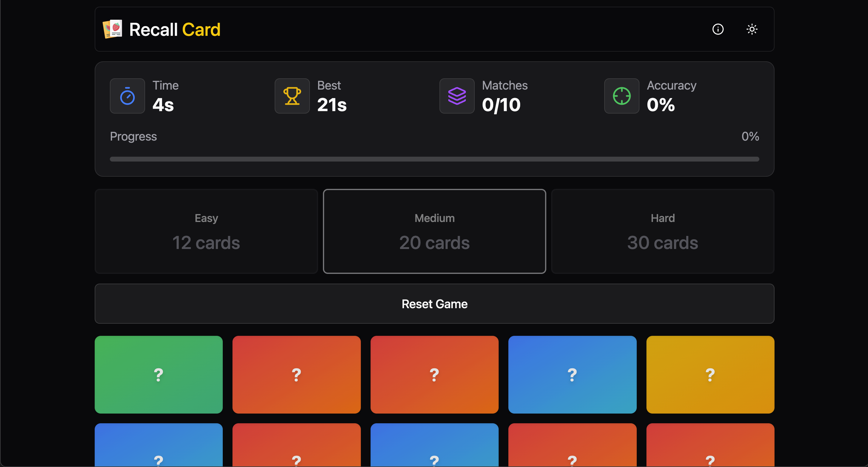Screen dimensions: 868x467
Task: Flip the green card in first row
Action: (159, 375)
